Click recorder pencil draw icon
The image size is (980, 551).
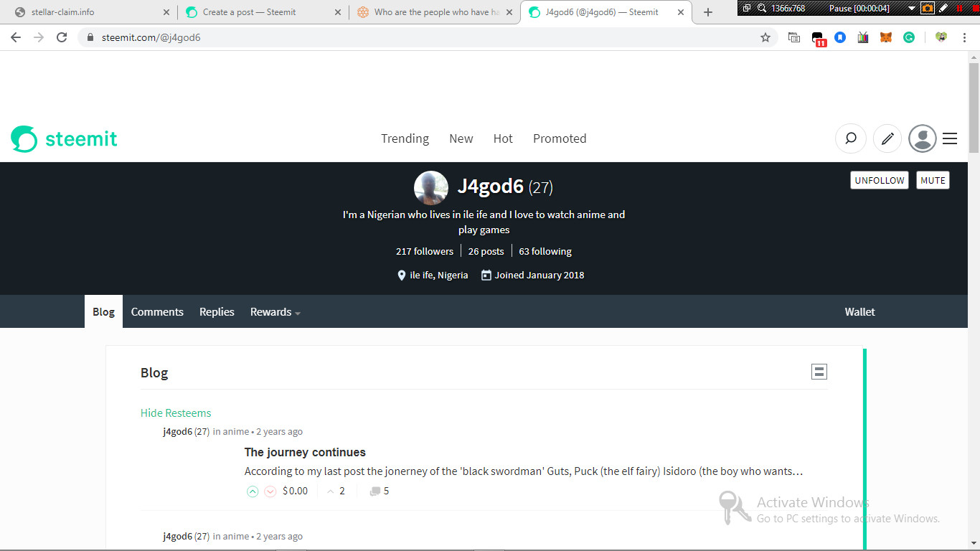click(943, 8)
